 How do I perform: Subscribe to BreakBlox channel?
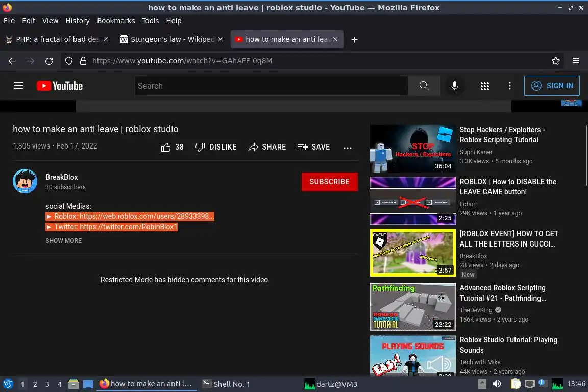(x=330, y=182)
